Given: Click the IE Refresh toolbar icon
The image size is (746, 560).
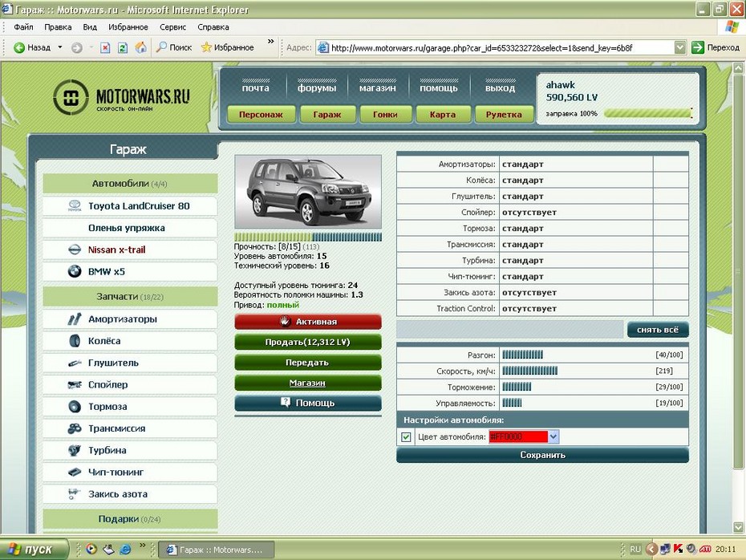Looking at the screenshot, I should tap(123, 47).
